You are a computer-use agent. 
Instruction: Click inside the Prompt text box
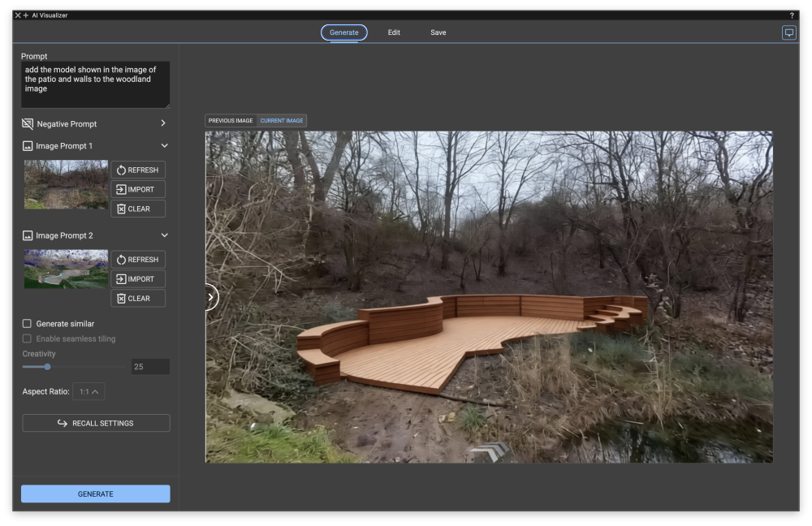tap(95, 84)
